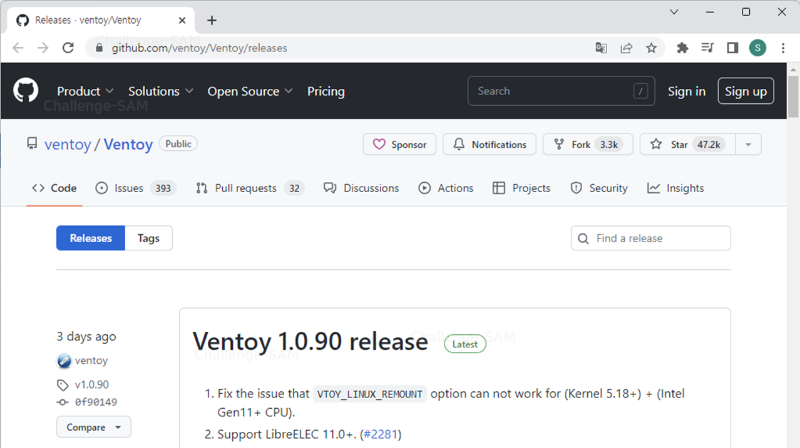Screen dimensions: 800x448
Task: Click the share page icon
Action: (x=626, y=48)
